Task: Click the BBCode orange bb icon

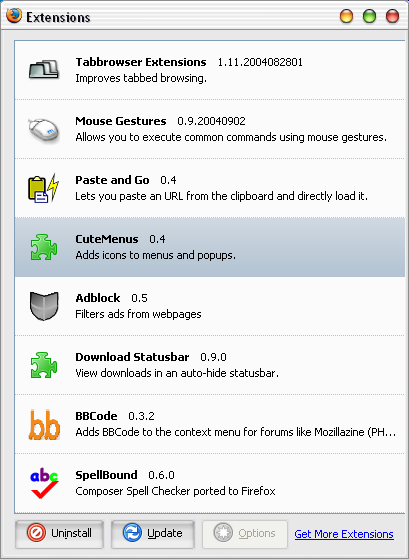Action: (44, 424)
